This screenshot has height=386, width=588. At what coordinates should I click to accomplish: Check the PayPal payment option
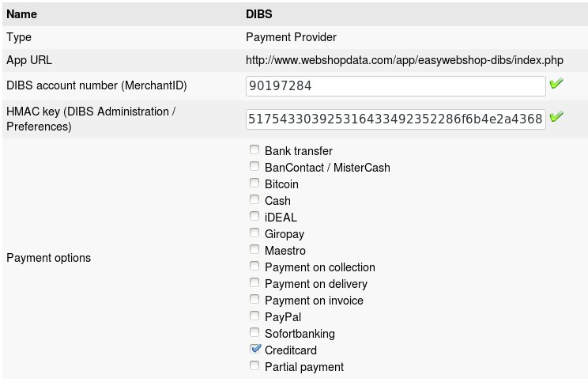[254, 316]
